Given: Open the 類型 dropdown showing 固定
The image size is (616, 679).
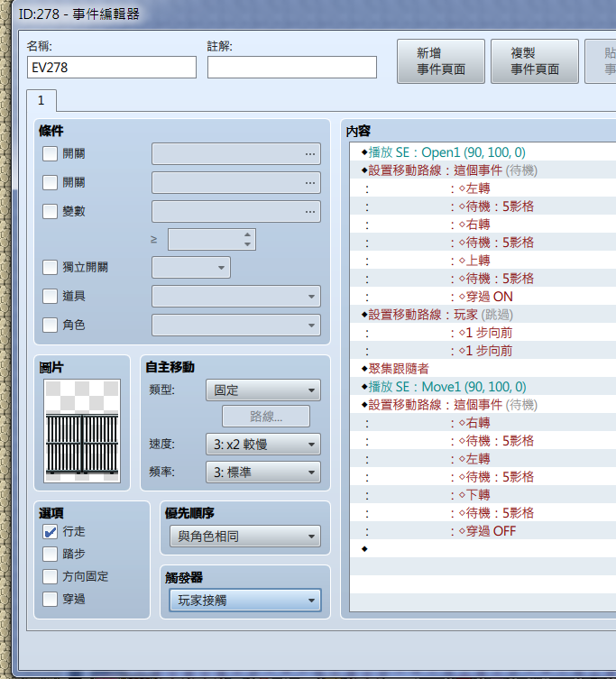Looking at the screenshot, I should click(263, 390).
